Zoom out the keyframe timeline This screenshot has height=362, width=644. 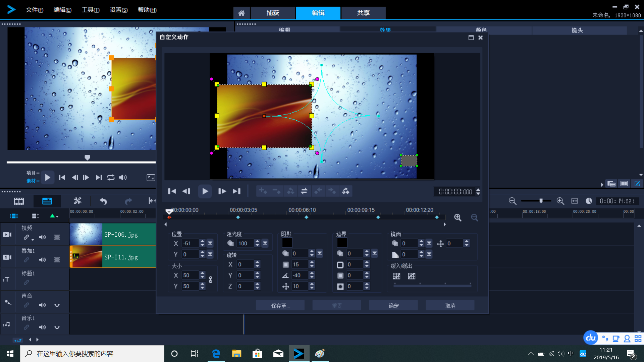pyautogui.click(x=474, y=218)
